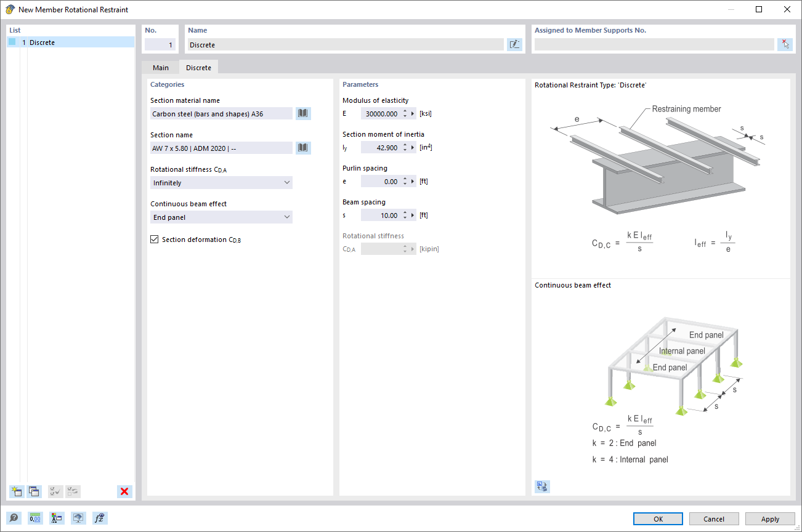Select the Discrete tab
Viewport: 802px width, 532px height.
point(198,68)
